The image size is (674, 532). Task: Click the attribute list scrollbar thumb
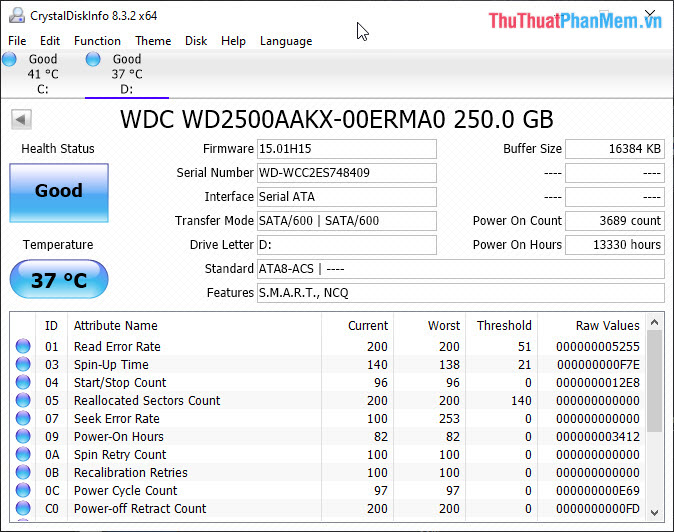click(x=655, y=381)
